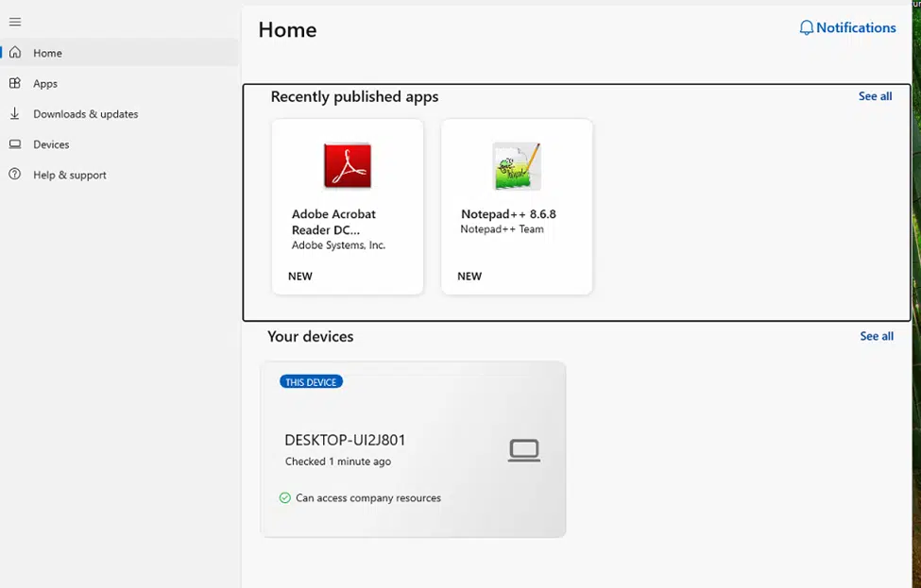Click the Help & support question mark icon
921x588 pixels.
click(15, 175)
